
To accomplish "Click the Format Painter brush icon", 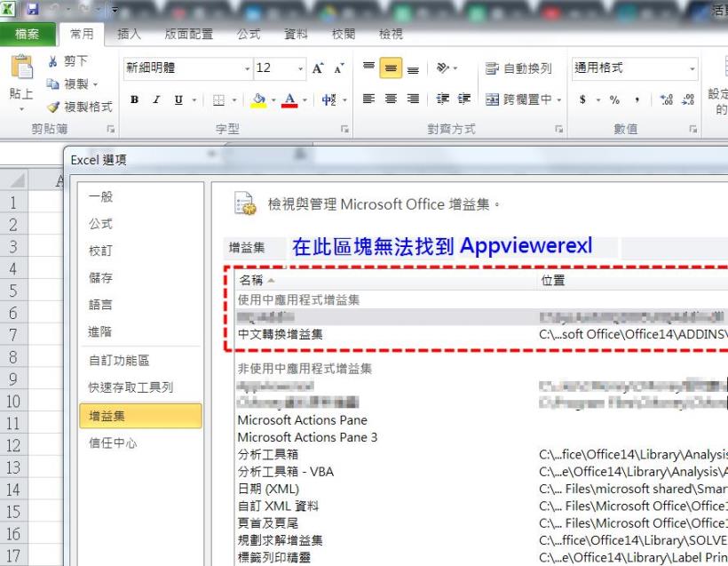I will point(53,107).
